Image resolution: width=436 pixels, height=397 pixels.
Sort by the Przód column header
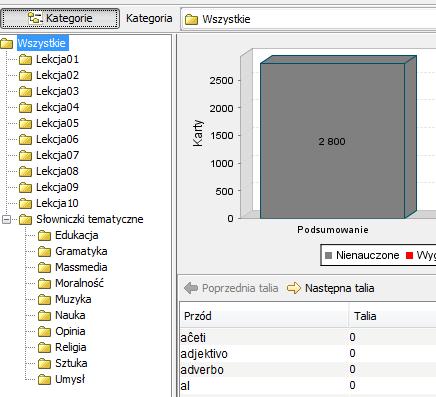[x=264, y=316]
